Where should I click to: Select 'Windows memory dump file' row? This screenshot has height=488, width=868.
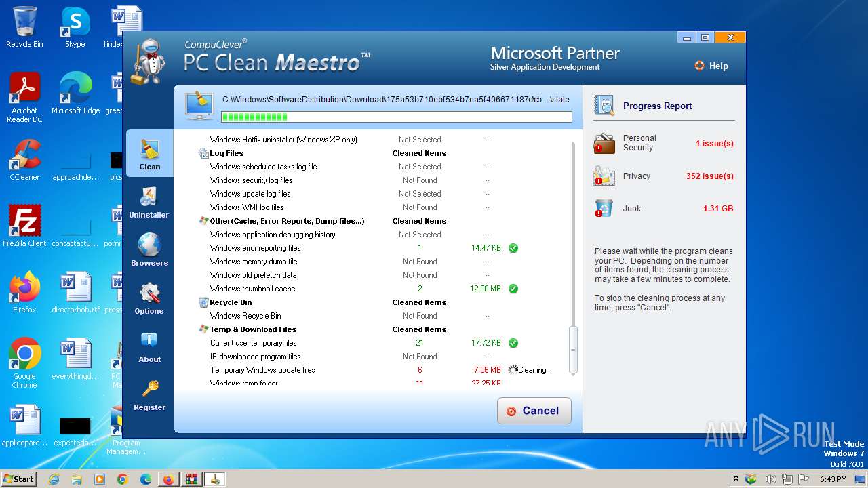tap(380, 262)
